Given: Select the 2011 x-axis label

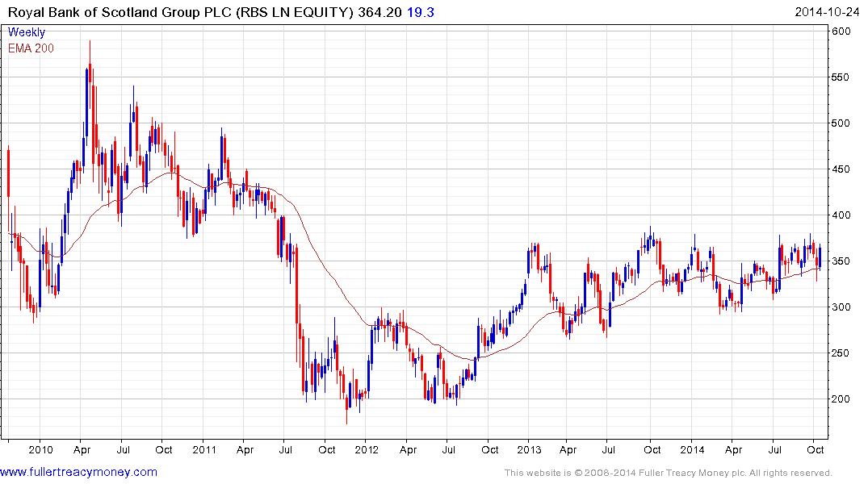Looking at the screenshot, I should [x=204, y=449].
